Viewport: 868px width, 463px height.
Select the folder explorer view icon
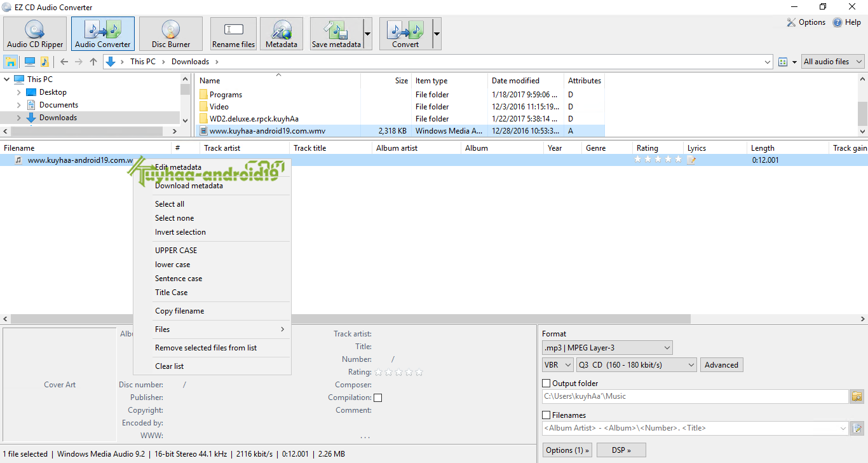tap(11, 62)
